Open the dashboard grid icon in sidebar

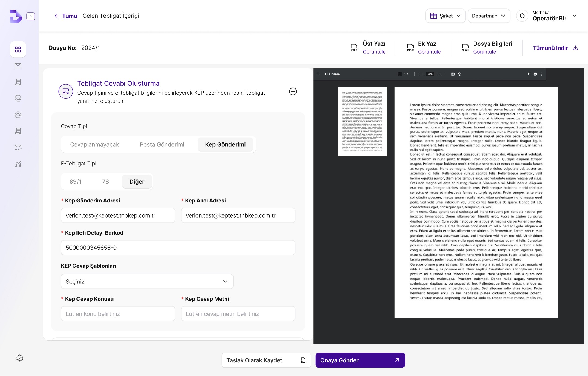click(18, 49)
